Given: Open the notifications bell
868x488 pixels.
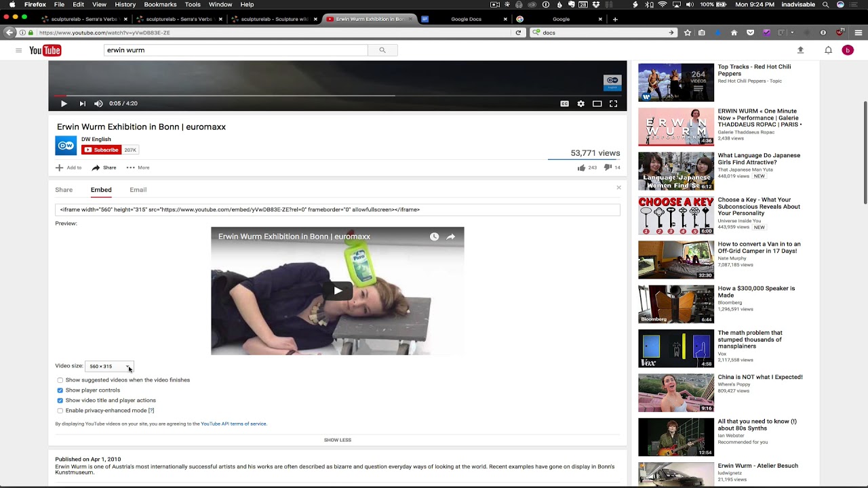Looking at the screenshot, I should coord(828,50).
